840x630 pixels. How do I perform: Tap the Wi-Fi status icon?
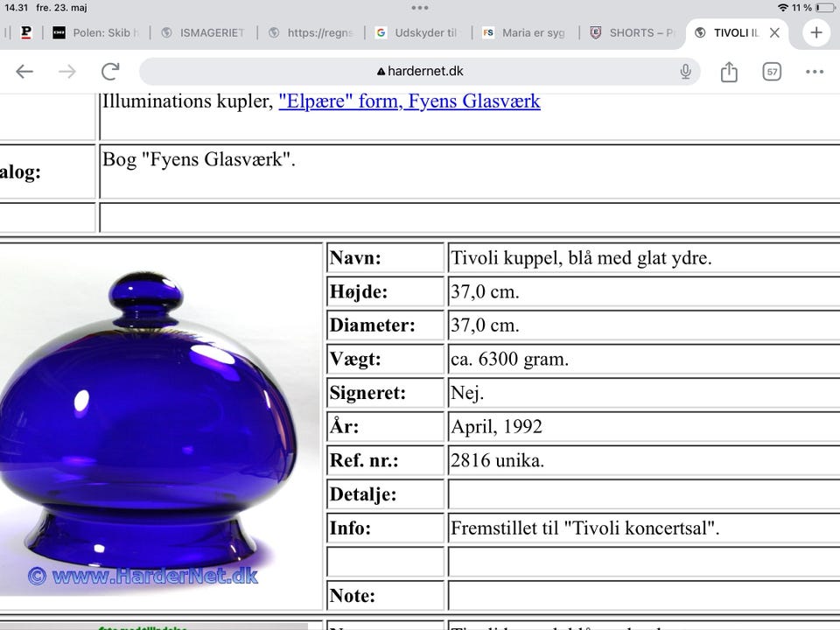click(x=782, y=8)
